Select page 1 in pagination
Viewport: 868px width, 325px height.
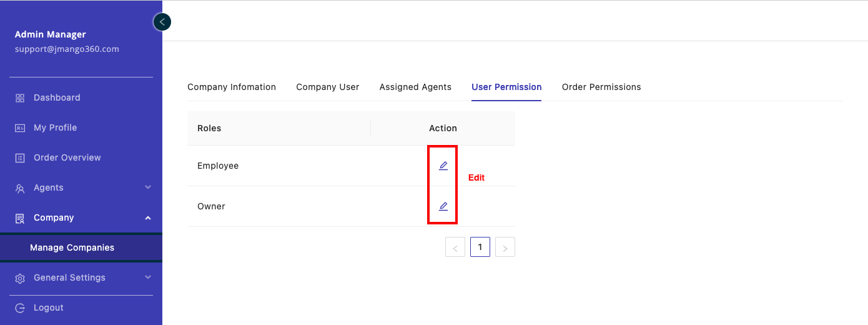click(480, 247)
